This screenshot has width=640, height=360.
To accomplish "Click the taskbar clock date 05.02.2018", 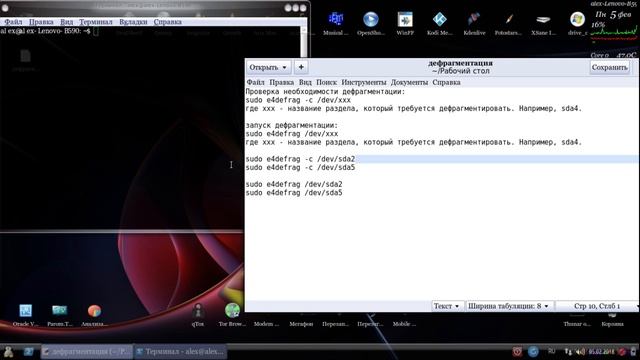I will pyautogui.click(x=602, y=351).
